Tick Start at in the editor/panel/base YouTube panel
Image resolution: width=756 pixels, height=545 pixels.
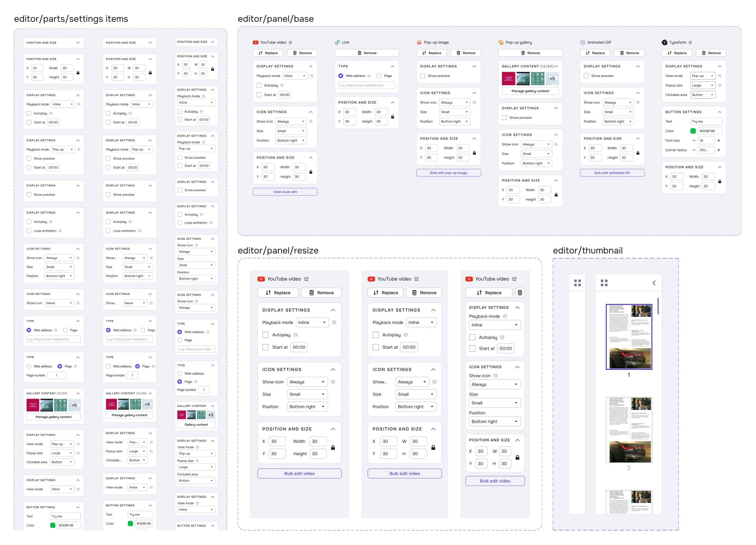(x=259, y=95)
